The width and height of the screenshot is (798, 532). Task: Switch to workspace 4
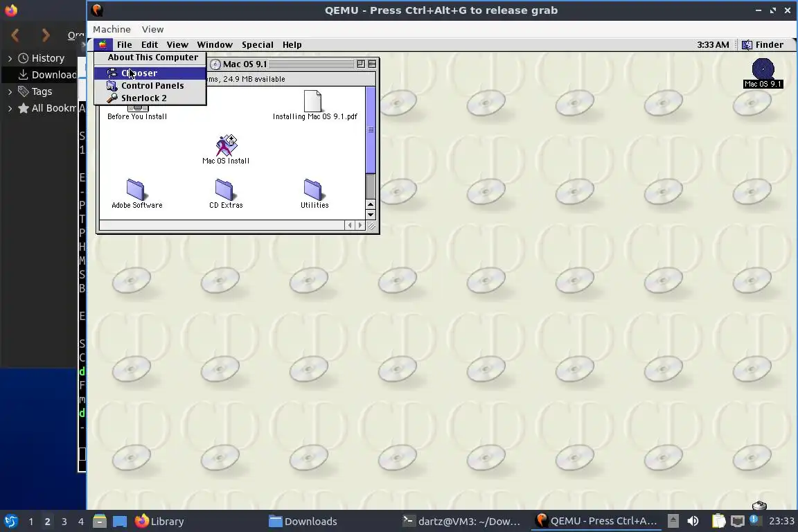pyautogui.click(x=80, y=522)
